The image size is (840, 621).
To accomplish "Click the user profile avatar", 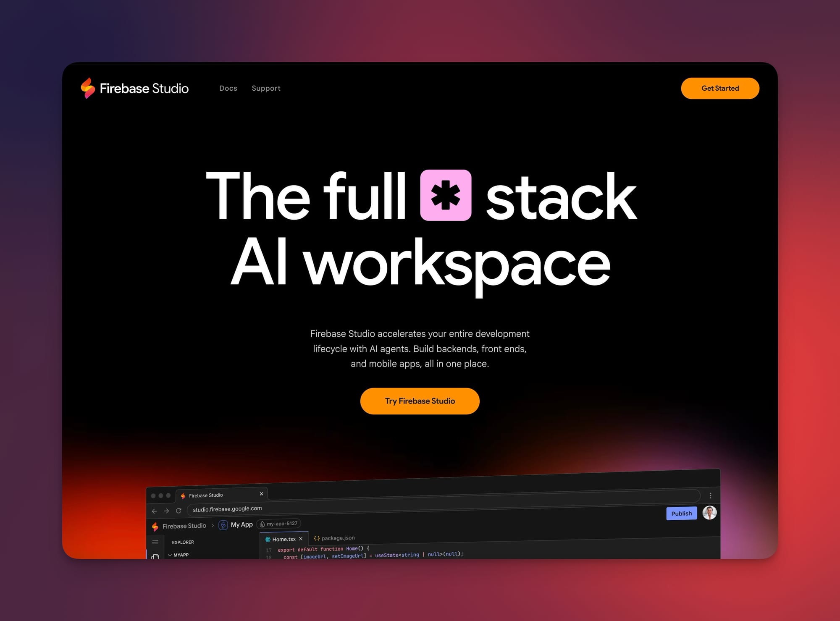I will 710,513.
